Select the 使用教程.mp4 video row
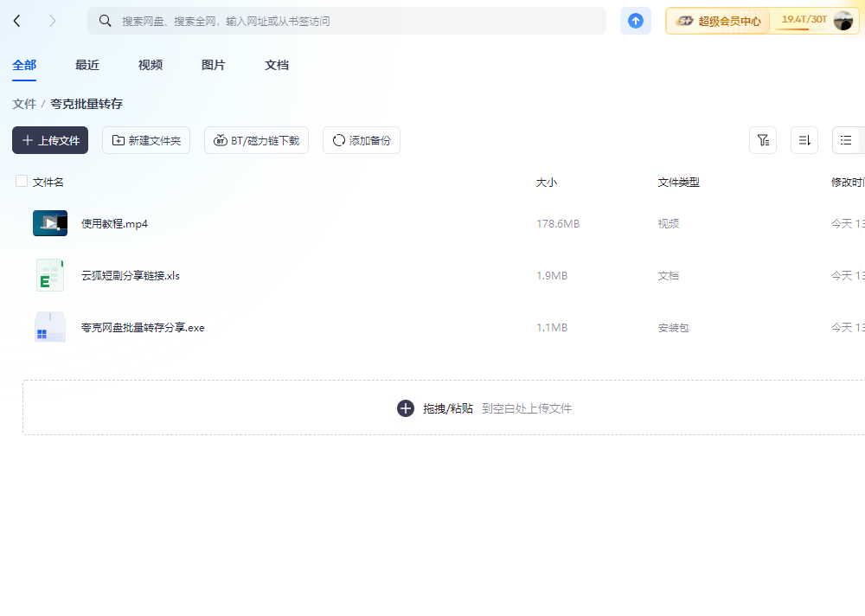This screenshot has height=616, width=865. point(113,223)
